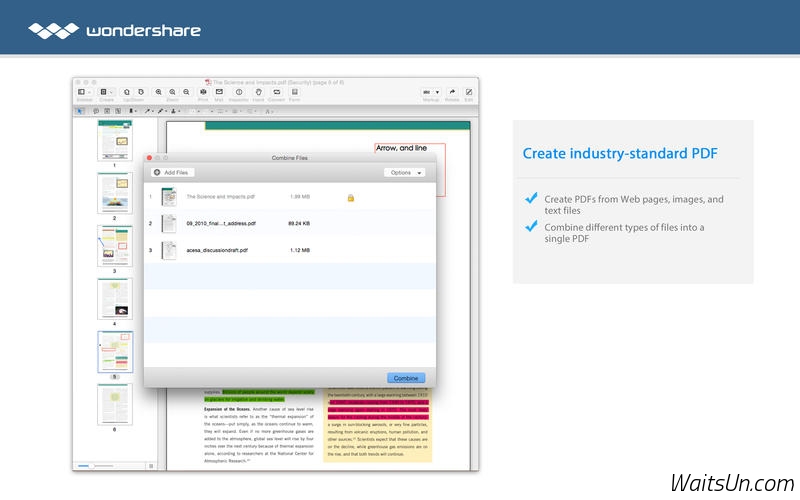Click the lock icon on first file row
This screenshot has height=500, width=800.
[351, 197]
